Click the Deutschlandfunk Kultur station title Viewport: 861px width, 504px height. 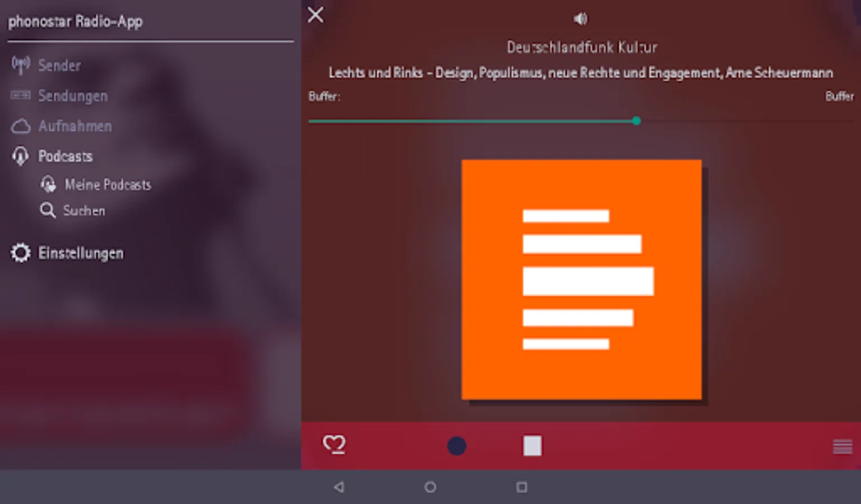582,47
